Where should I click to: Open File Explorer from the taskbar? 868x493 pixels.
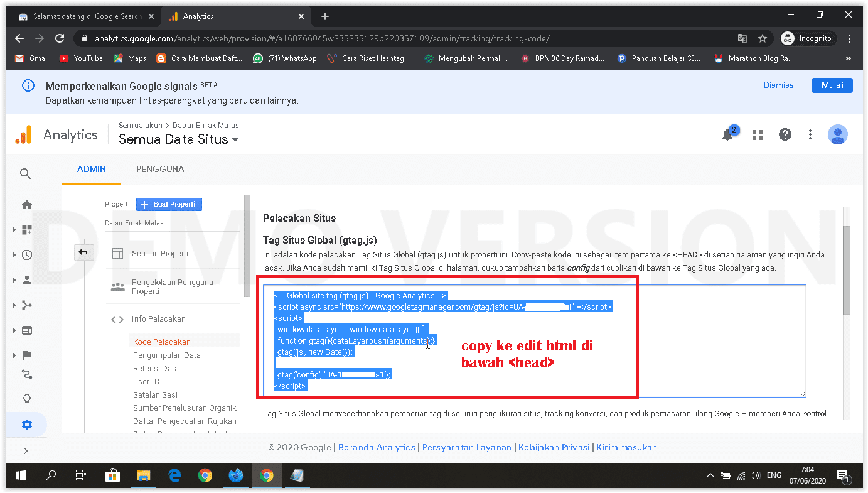144,475
